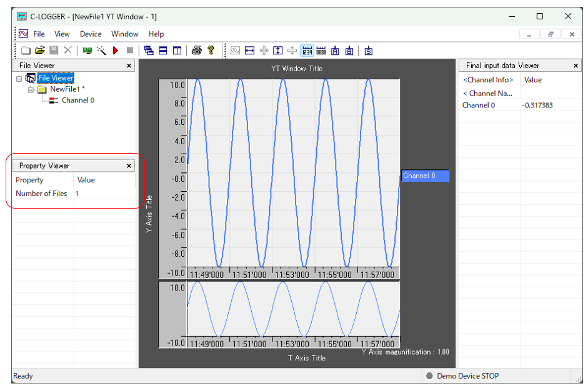Collapse the File Viewer root tree node

(x=19, y=79)
